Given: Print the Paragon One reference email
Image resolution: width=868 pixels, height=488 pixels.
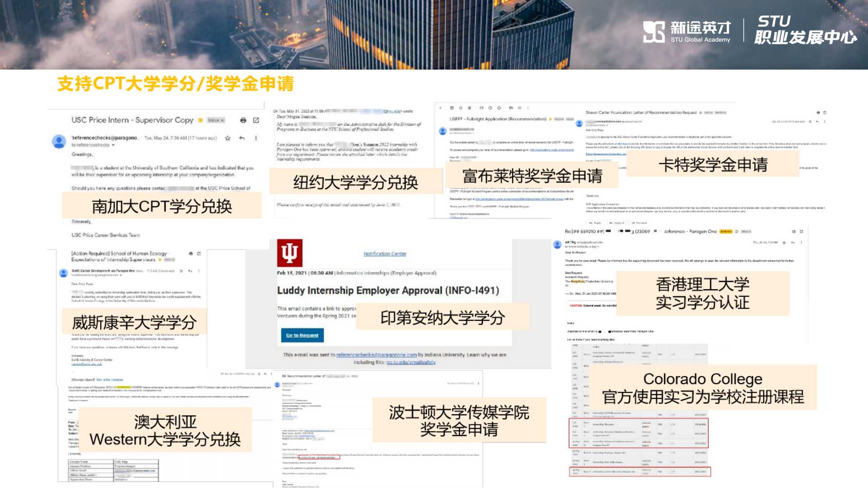Looking at the screenshot, I should [x=794, y=231].
